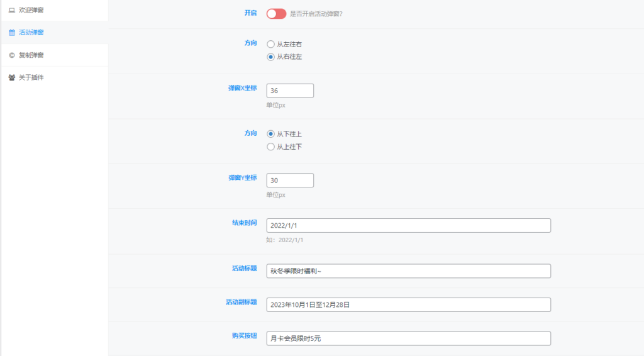Choose the 从上往下 direction radio

click(270, 147)
